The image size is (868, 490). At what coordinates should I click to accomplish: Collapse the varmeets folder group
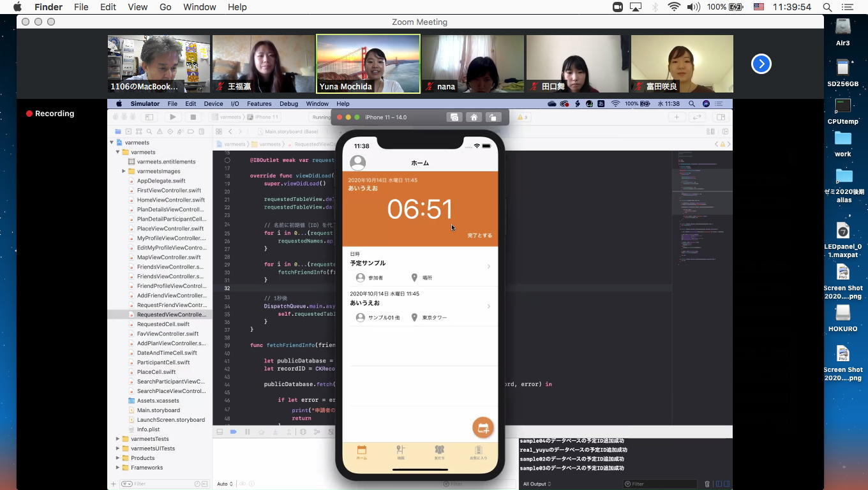[118, 152]
